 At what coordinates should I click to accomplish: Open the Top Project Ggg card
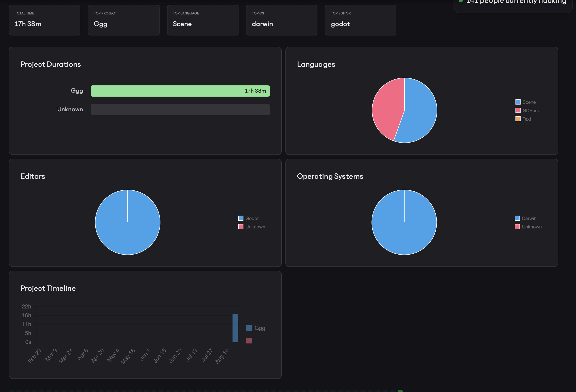coord(123,20)
